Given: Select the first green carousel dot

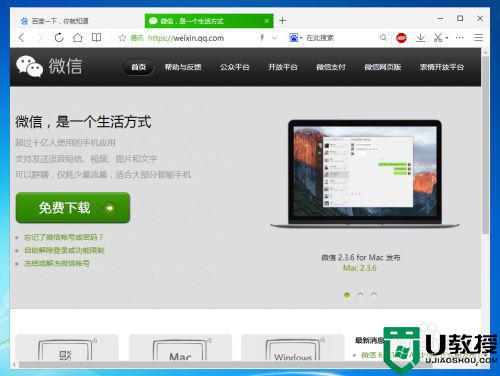Looking at the screenshot, I should point(347,295).
